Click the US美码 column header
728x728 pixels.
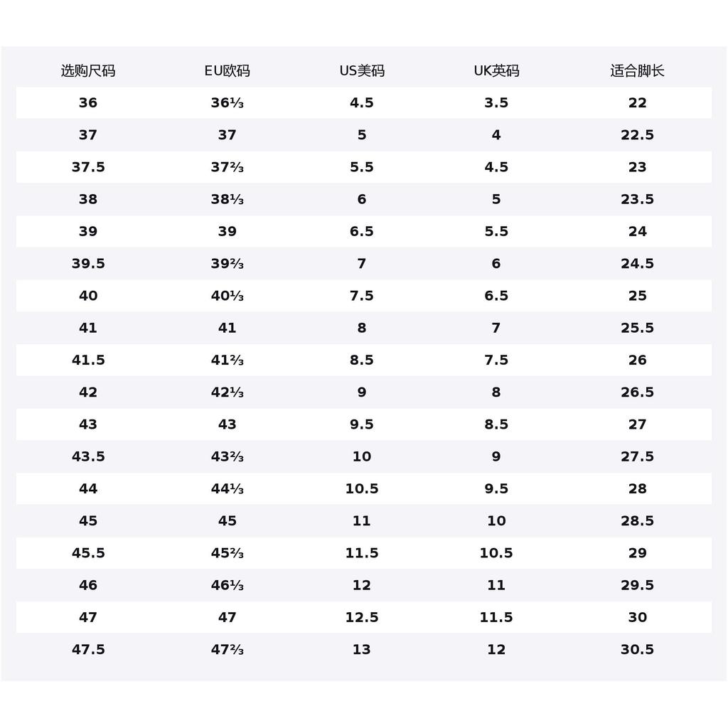(362, 71)
